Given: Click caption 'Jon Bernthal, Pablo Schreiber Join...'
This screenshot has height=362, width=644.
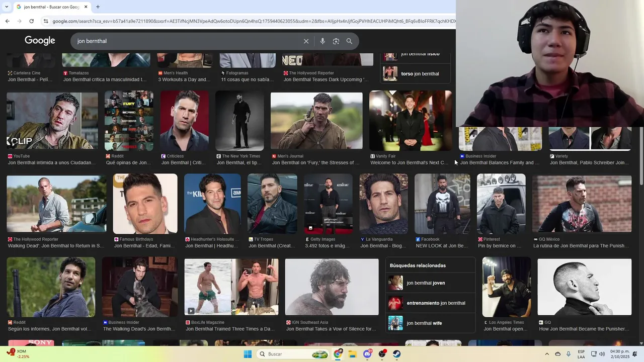Looking at the screenshot, I should (x=589, y=163).
